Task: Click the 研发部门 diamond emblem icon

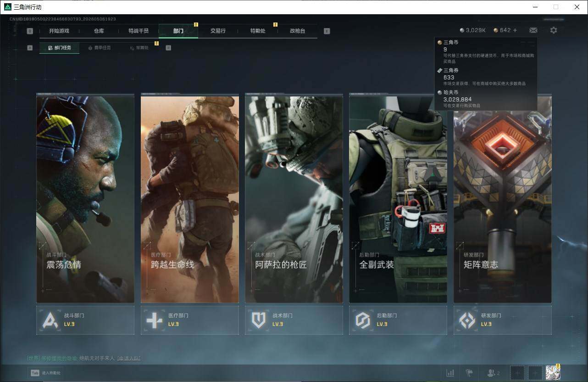Action: (x=467, y=320)
